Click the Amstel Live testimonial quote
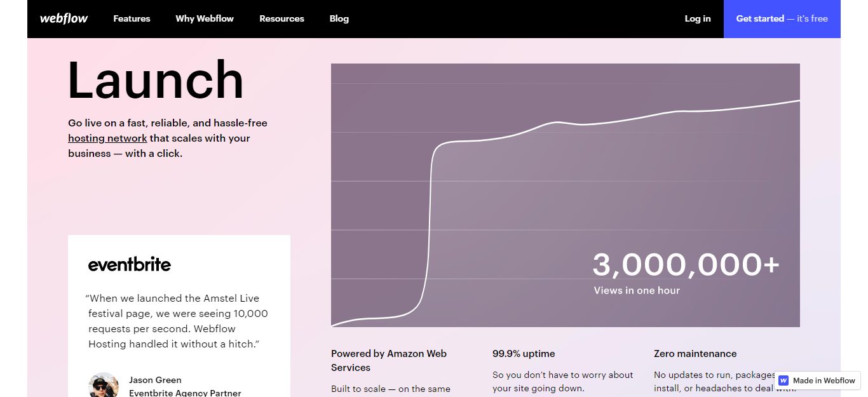 coord(177,321)
